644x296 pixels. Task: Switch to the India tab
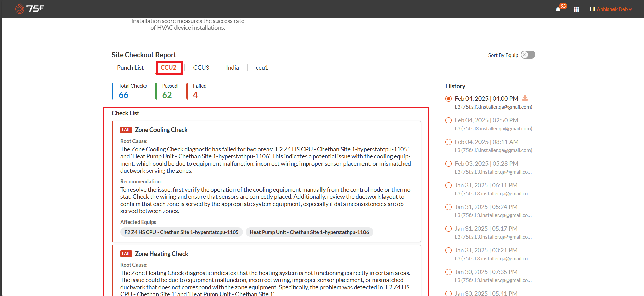tap(232, 68)
